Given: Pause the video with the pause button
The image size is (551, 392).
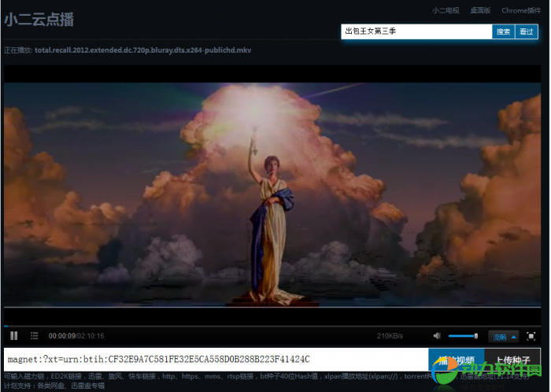Looking at the screenshot, I should pyautogui.click(x=14, y=336).
